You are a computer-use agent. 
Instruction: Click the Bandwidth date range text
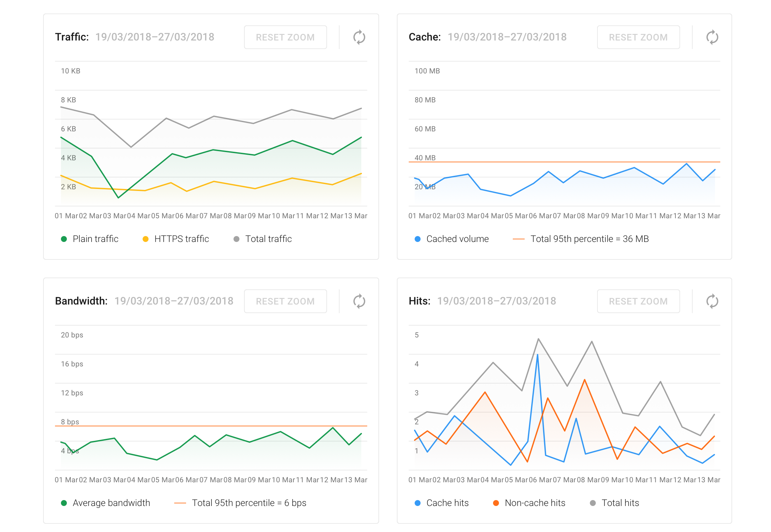click(x=174, y=301)
